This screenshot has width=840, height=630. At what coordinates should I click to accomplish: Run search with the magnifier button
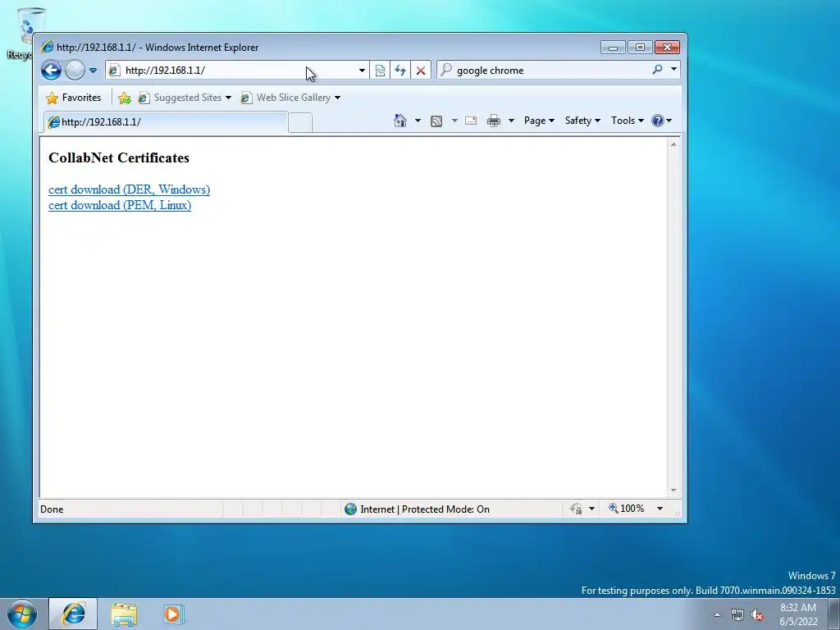pyautogui.click(x=657, y=70)
